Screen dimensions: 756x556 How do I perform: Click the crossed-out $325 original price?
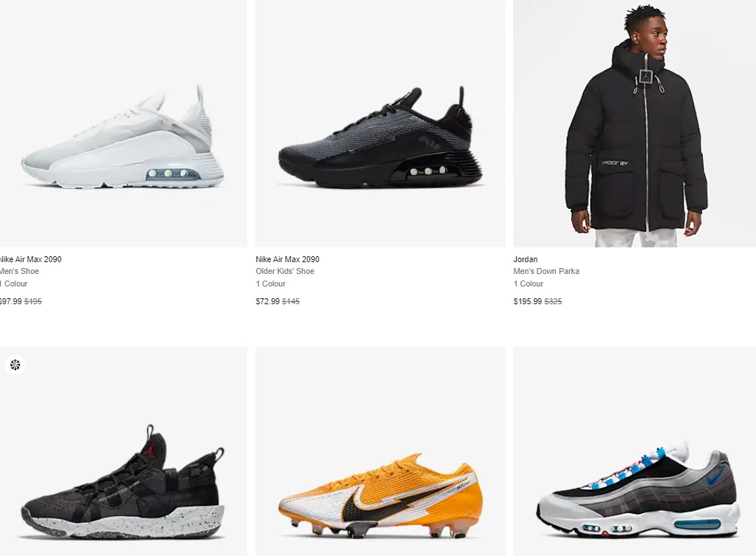click(x=553, y=301)
